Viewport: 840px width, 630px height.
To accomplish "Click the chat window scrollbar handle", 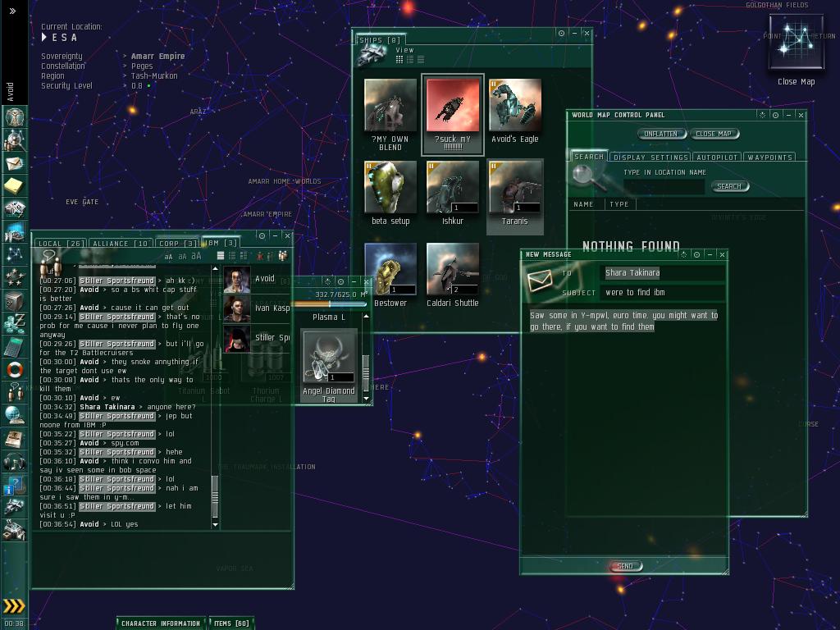I will (216, 496).
